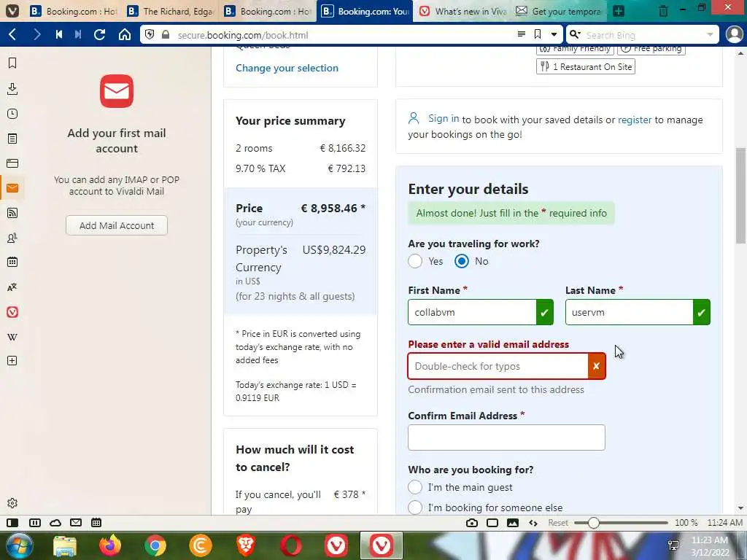Expand the address bar dropdown arrow
The image size is (747, 560).
(x=554, y=34)
